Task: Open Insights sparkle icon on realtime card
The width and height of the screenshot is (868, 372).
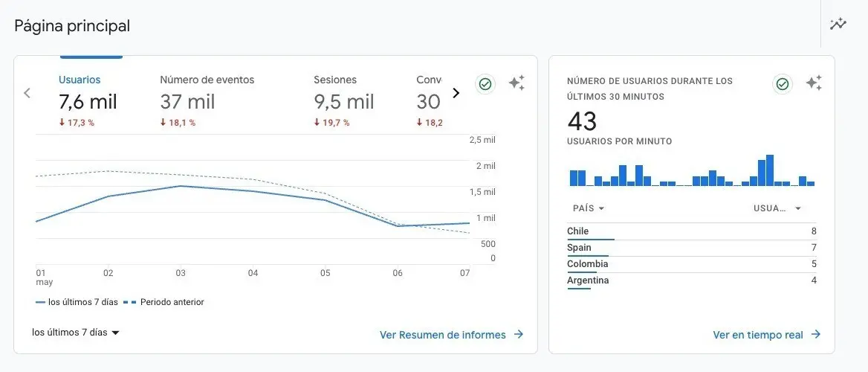Action: tap(814, 83)
